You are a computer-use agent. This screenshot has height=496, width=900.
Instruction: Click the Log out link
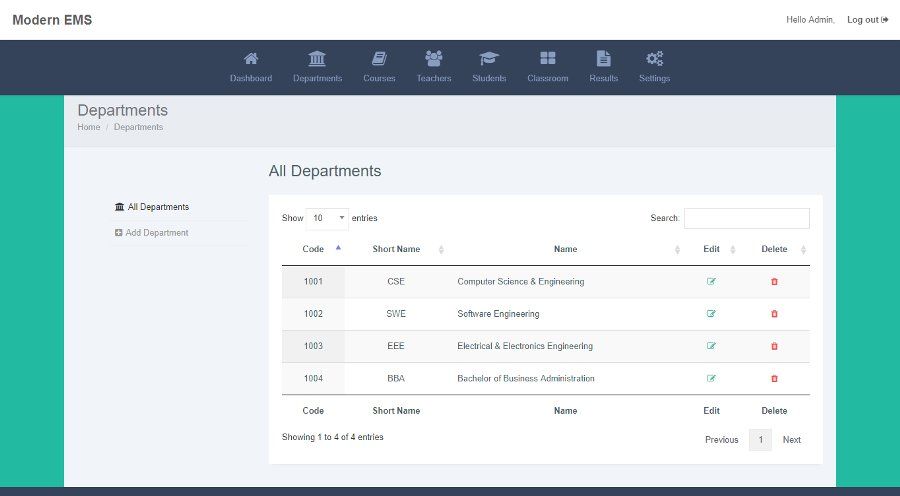coord(867,20)
